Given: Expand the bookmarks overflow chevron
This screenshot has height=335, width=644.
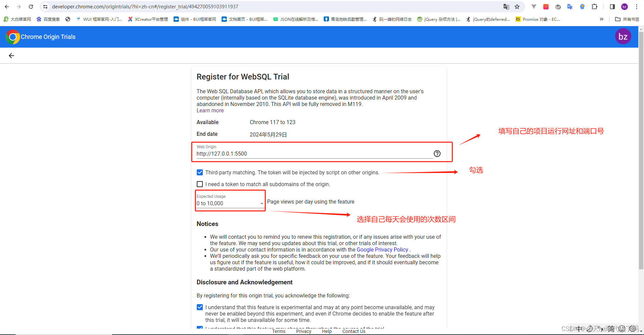Looking at the screenshot, I should tap(601, 19).
